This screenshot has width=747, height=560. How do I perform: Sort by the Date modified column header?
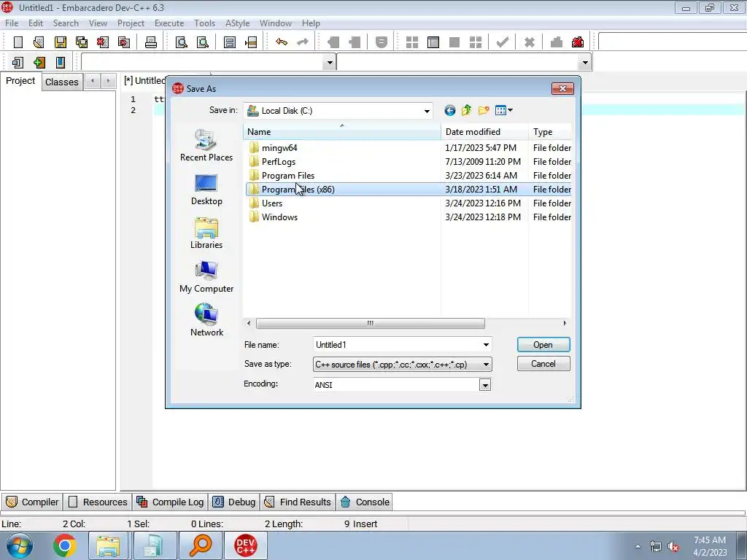coord(484,132)
